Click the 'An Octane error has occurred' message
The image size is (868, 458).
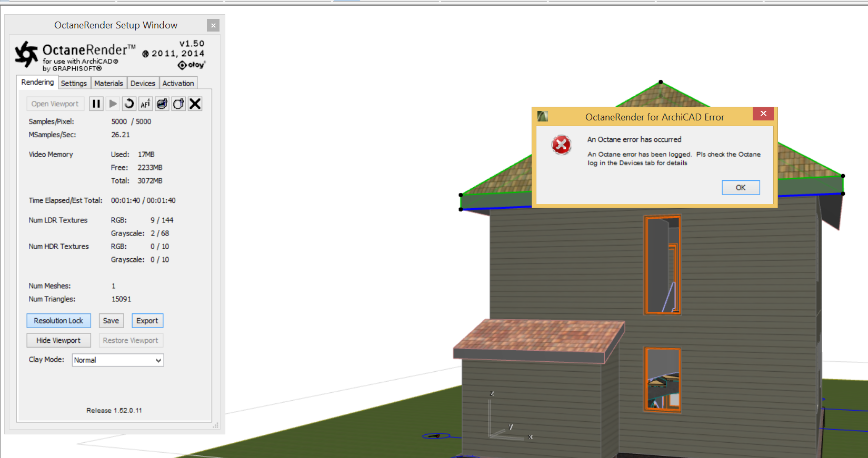[634, 139]
